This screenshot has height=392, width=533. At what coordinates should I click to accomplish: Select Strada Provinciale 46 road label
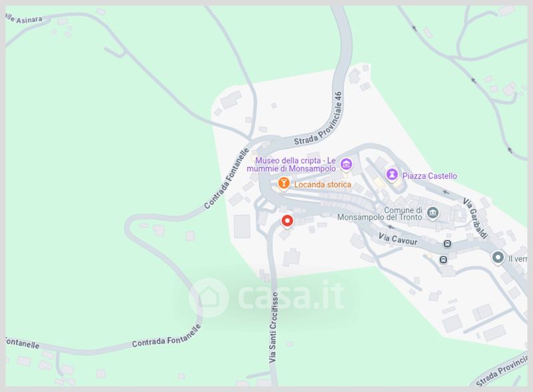[318, 119]
